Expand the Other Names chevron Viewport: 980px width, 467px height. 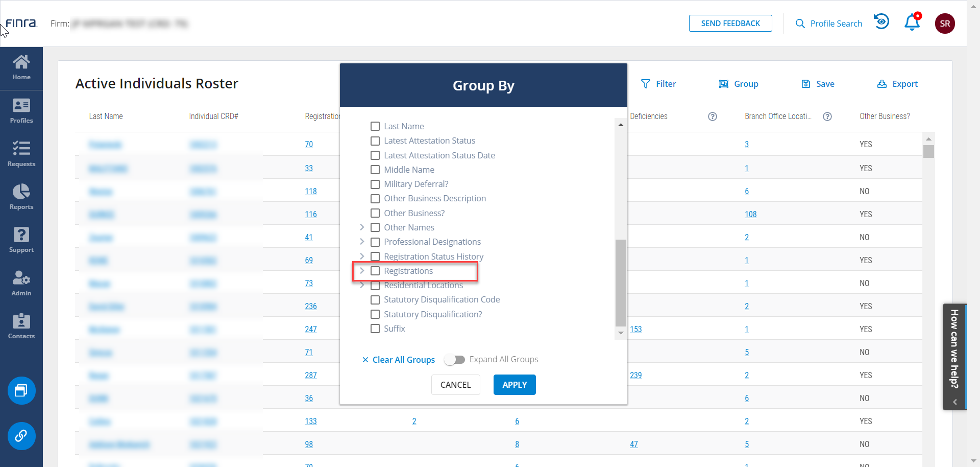tap(362, 227)
